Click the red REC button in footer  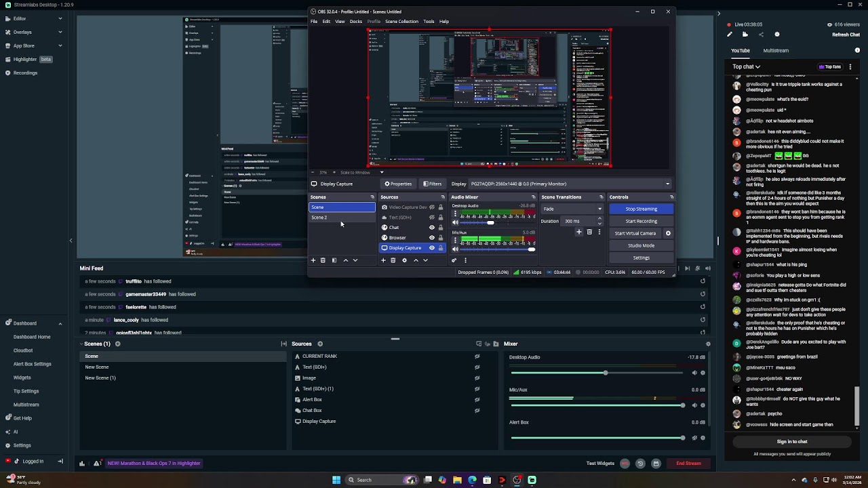(625, 464)
